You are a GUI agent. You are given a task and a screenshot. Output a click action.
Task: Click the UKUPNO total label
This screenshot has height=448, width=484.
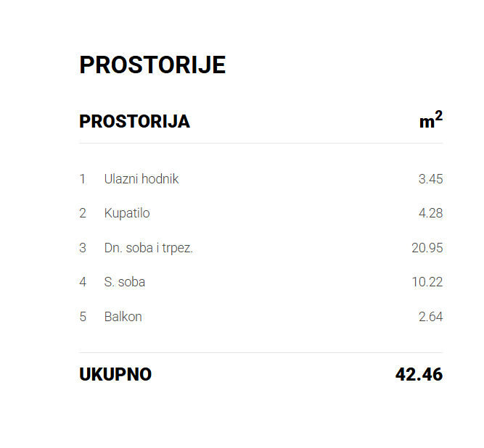coord(115,374)
